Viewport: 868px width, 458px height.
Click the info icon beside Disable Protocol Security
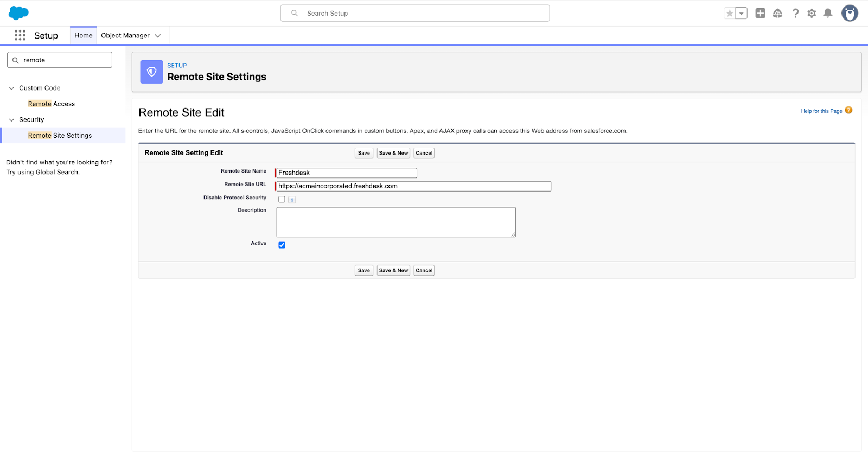point(292,200)
